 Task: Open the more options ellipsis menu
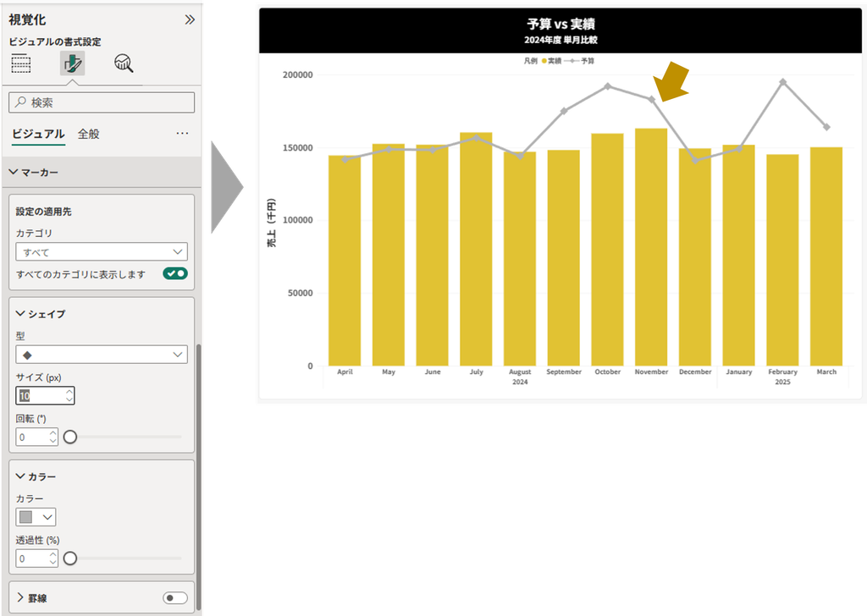183,133
